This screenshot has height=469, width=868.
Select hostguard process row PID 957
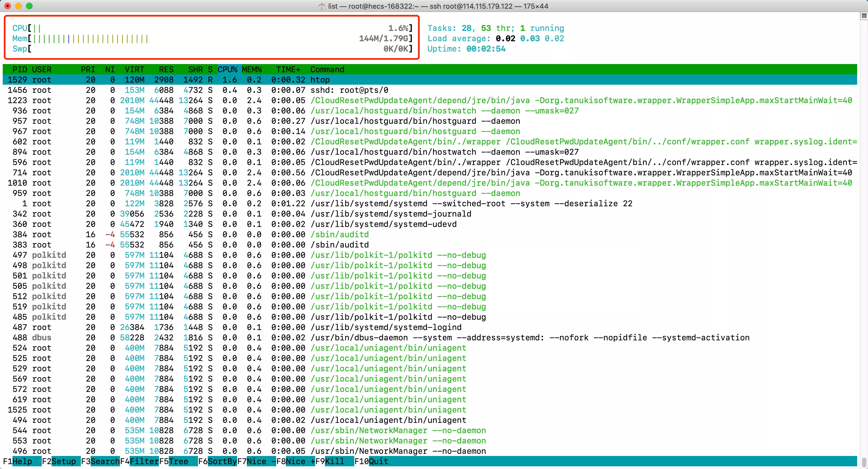430,121
